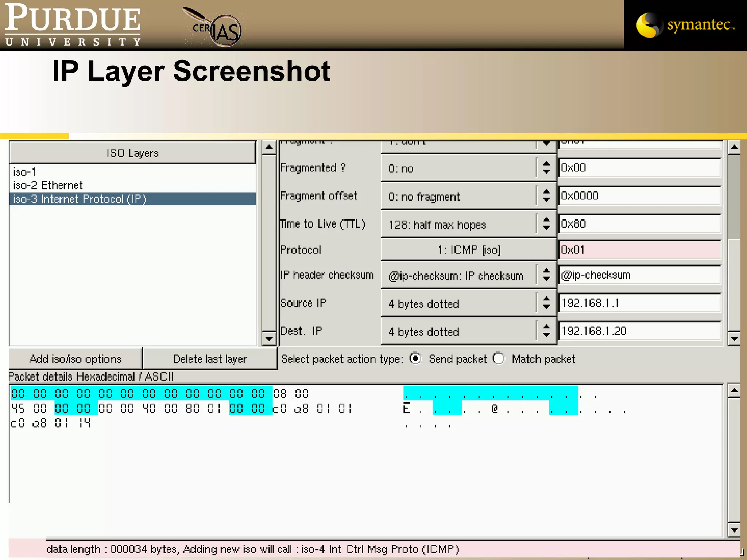Image resolution: width=747 pixels, height=560 pixels.
Task: Click Add iso/iso options button
Action: (x=75, y=359)
